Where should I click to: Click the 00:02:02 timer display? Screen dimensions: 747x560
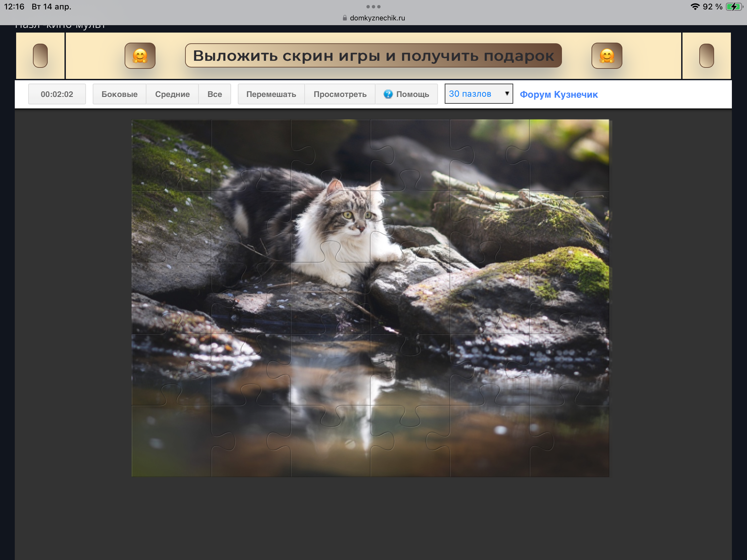(57, 94)
